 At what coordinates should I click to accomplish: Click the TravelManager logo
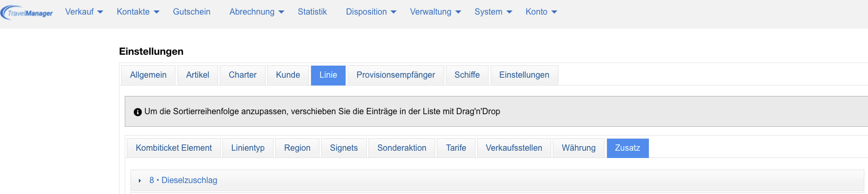pos(27,12)
